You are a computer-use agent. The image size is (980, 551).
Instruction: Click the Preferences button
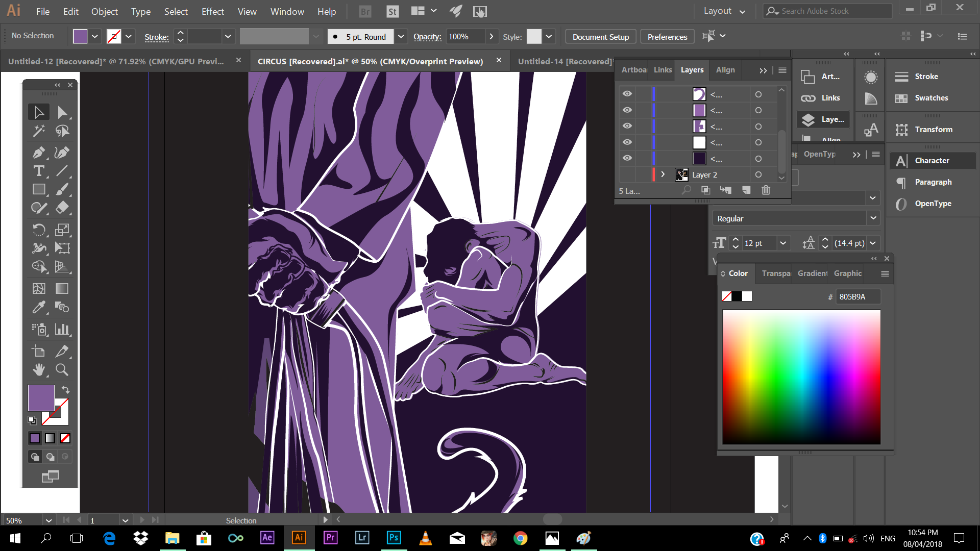tap(667, 37)
